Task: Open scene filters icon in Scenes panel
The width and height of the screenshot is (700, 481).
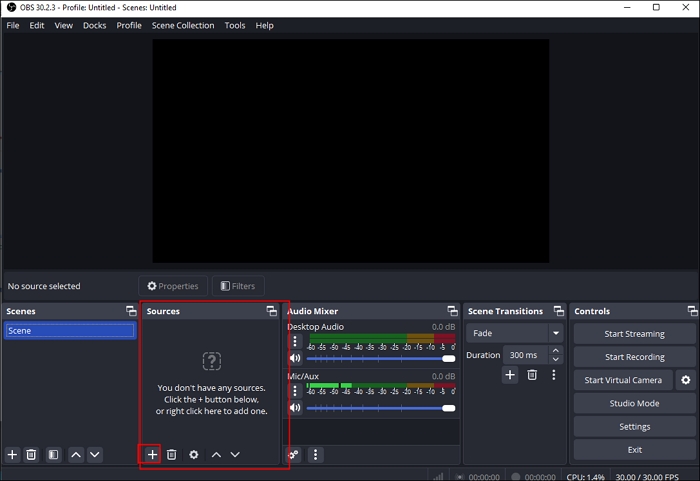Action: (53, 454)
